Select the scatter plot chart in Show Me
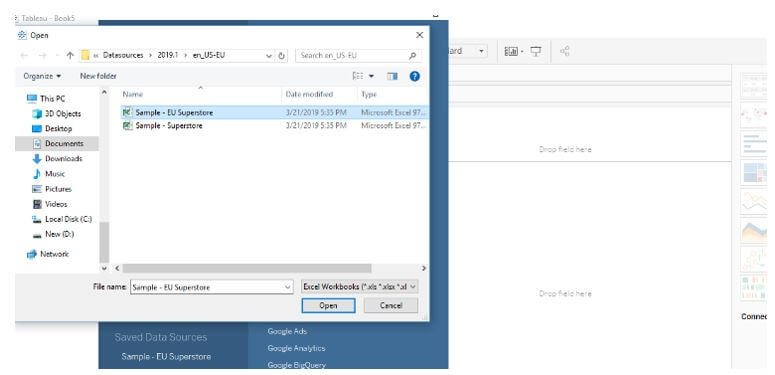Image resolution: width=775 pixels, height=375 pixels. click(x=753, y=259)
